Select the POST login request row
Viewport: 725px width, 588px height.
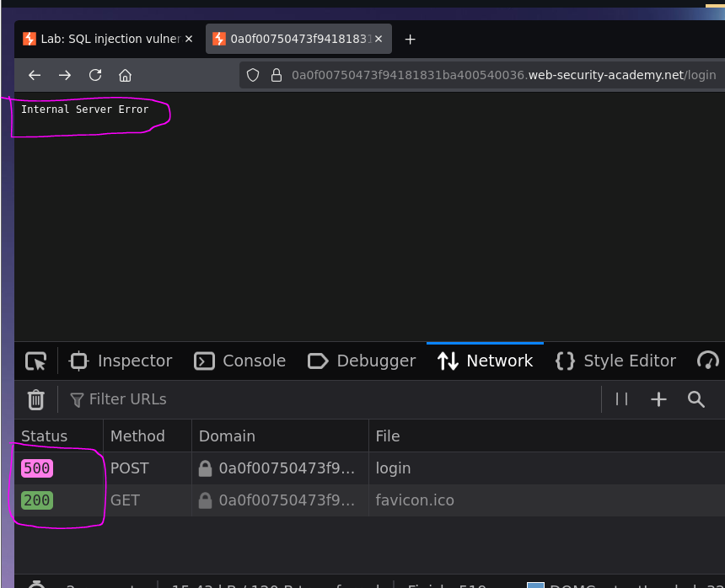coord(370,468)
